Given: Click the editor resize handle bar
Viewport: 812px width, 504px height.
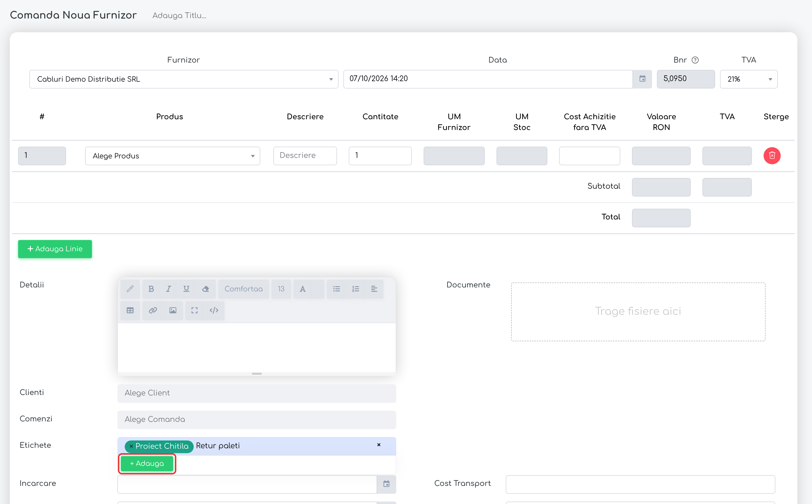Looking at the screenshot, I should [x=257, y=374].
